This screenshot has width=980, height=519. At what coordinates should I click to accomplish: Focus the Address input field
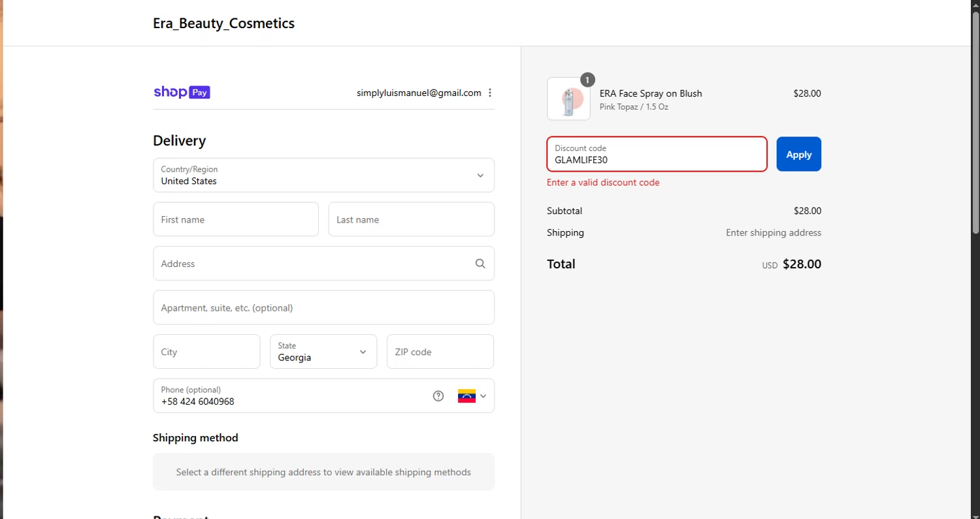point(323,264)
